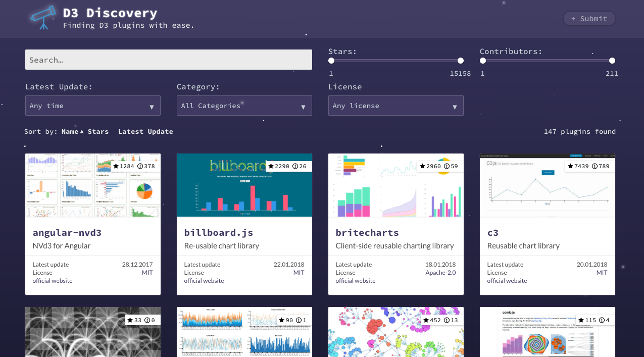This screenshot has height=357, width=644.
Task: Open the Category dropdown
Action: pos(244,106)
